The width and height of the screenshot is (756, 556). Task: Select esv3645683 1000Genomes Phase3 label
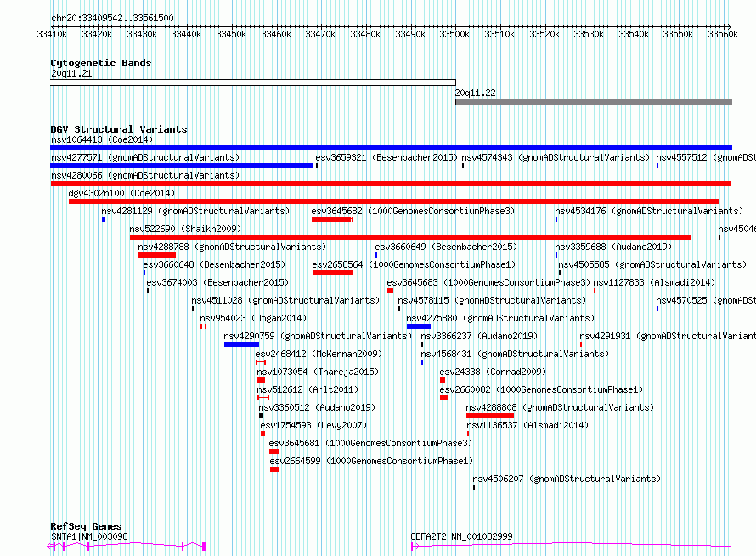click(x=488, y=283)
